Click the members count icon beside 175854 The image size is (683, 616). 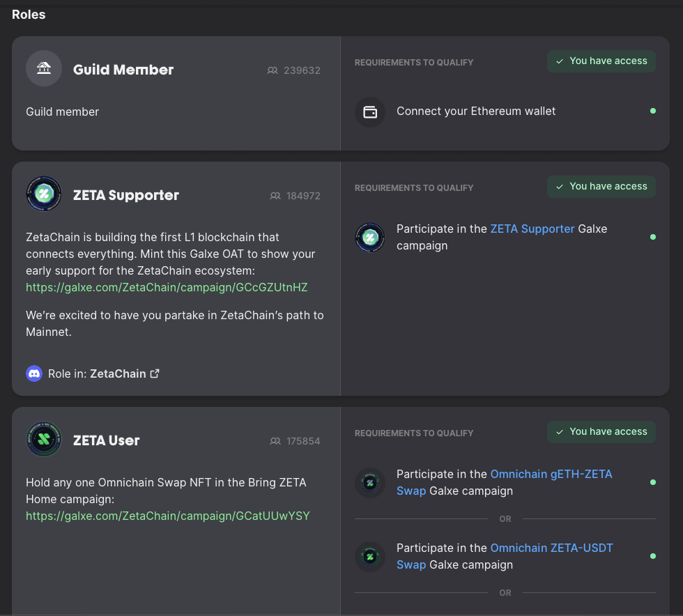tap(275, 441)
